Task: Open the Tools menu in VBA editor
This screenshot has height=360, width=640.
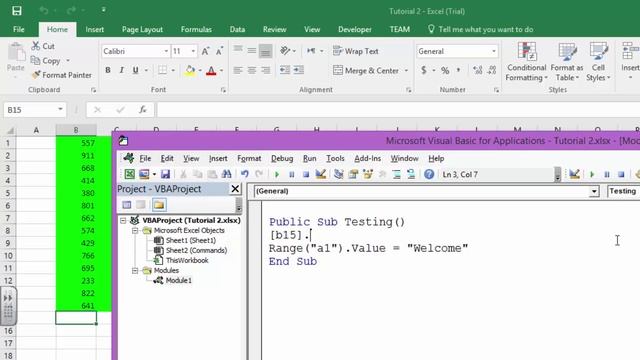Action: point(335,158)
